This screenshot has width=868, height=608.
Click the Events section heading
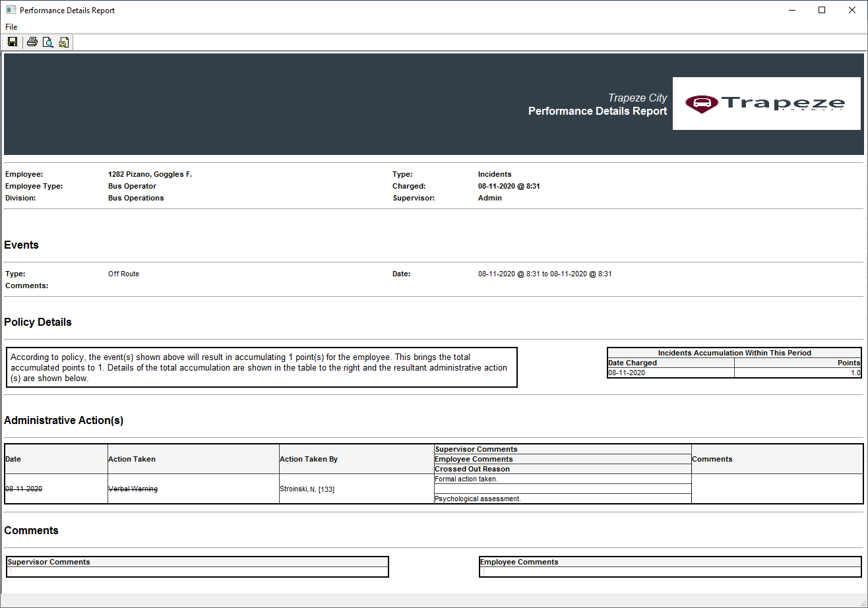click(21, 245)
